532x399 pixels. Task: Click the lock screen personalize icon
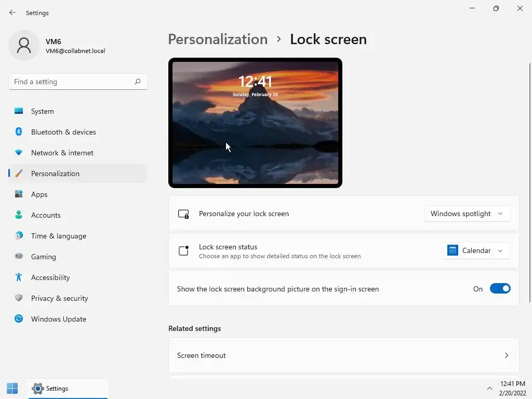183,214
